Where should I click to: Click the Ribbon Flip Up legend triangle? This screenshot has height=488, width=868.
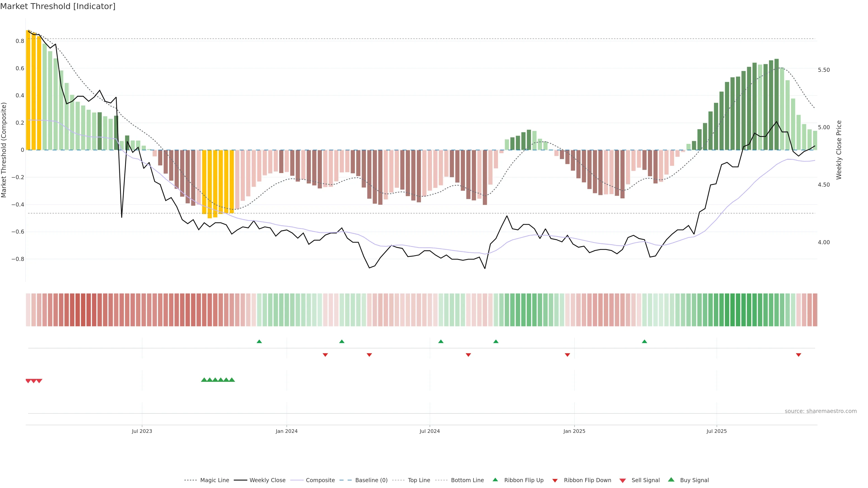point(495,480)
